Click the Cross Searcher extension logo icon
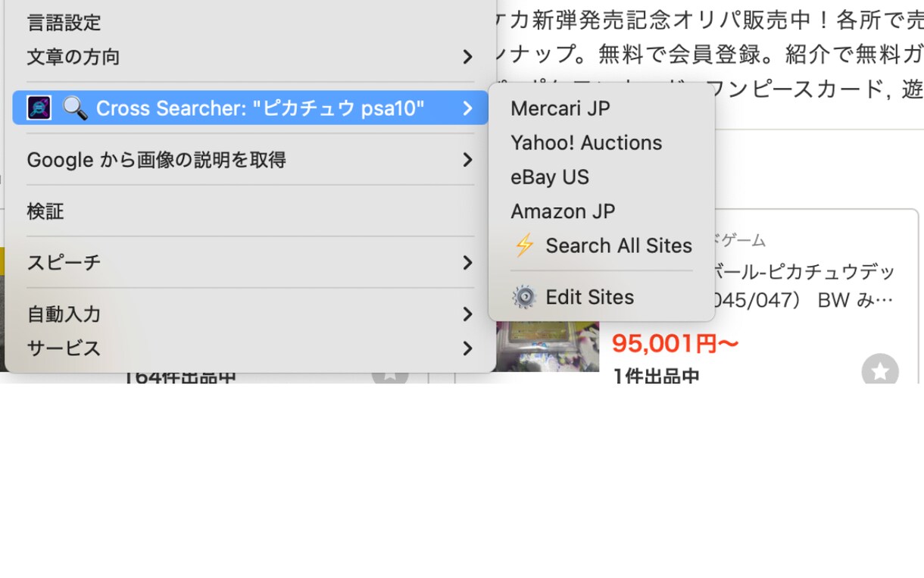The height and width of the screenshot is (578, 924). [39, 108]
